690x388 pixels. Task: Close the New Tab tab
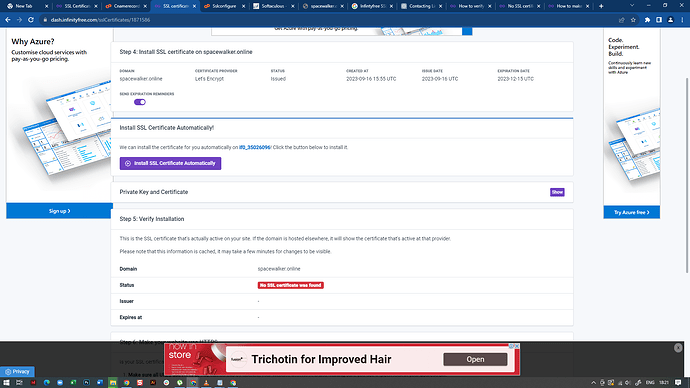pyautogui.click(x=46, y=6)
